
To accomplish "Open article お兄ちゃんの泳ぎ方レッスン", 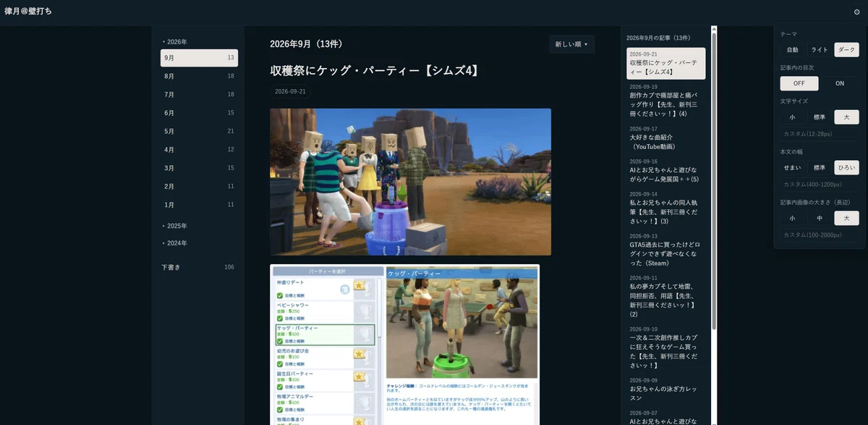I will pyautogui.click(x=665, y=389).
